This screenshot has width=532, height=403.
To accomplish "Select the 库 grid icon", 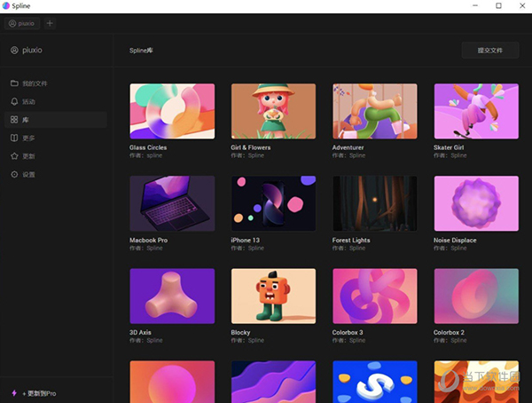I will click(14, 120).
